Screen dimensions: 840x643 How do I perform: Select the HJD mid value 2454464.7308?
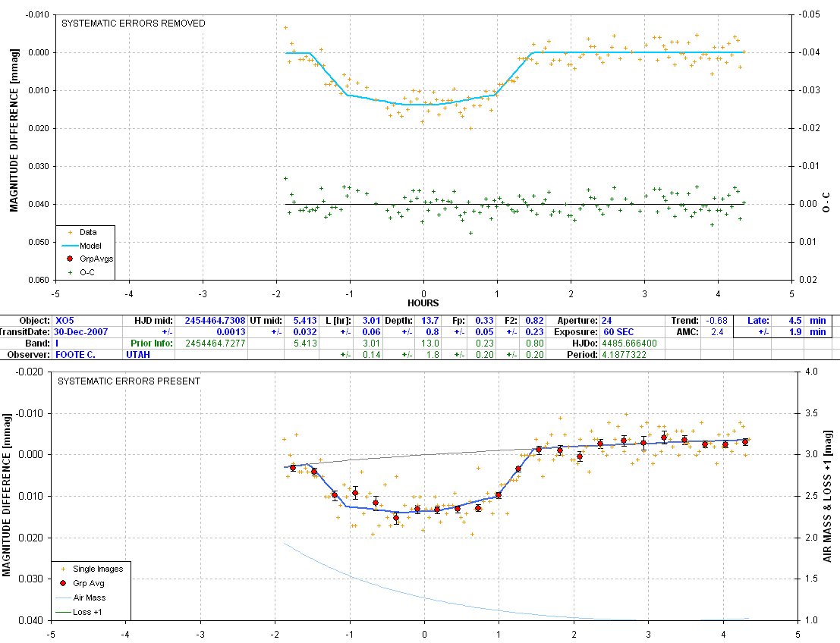[x=215, y=321]
